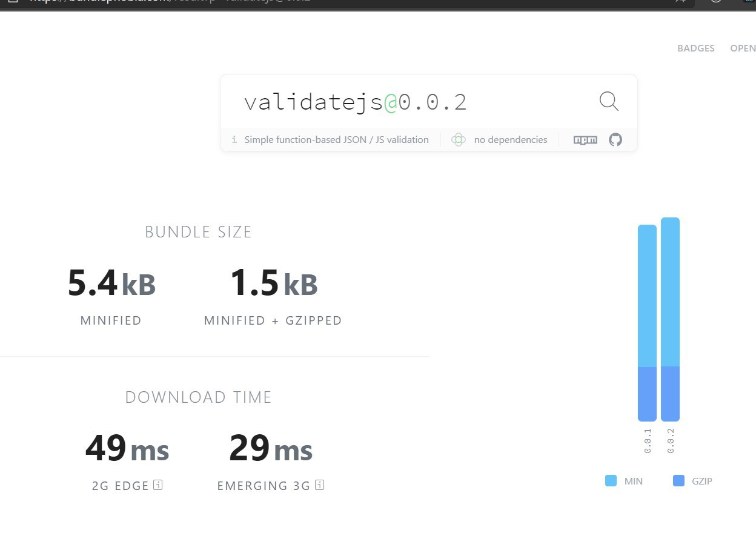The width and height of the screenshot is (756, 536).
Task: Select the 0.0.2 version bar
Action: 670,319
